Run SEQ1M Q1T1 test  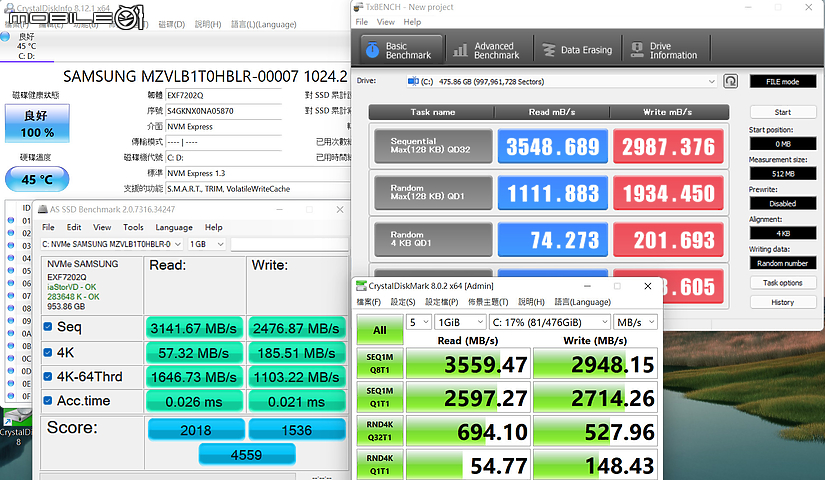379,397
